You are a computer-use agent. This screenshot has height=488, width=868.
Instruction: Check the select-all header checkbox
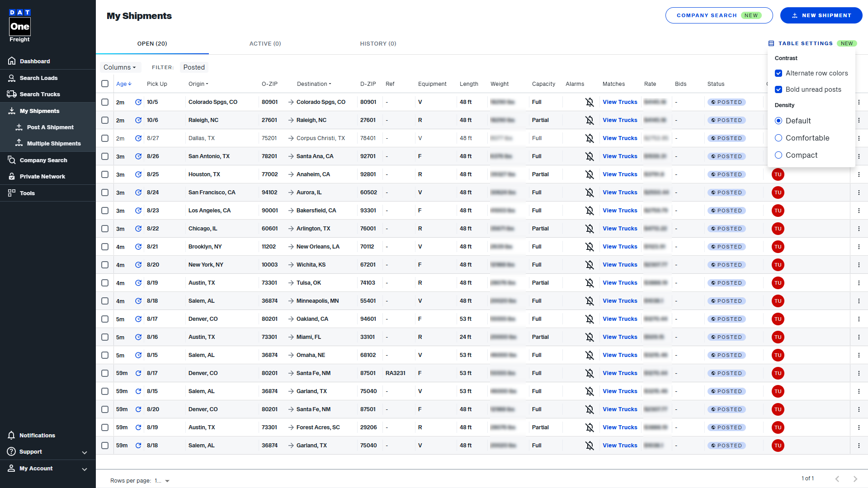[x=105, y=84]
